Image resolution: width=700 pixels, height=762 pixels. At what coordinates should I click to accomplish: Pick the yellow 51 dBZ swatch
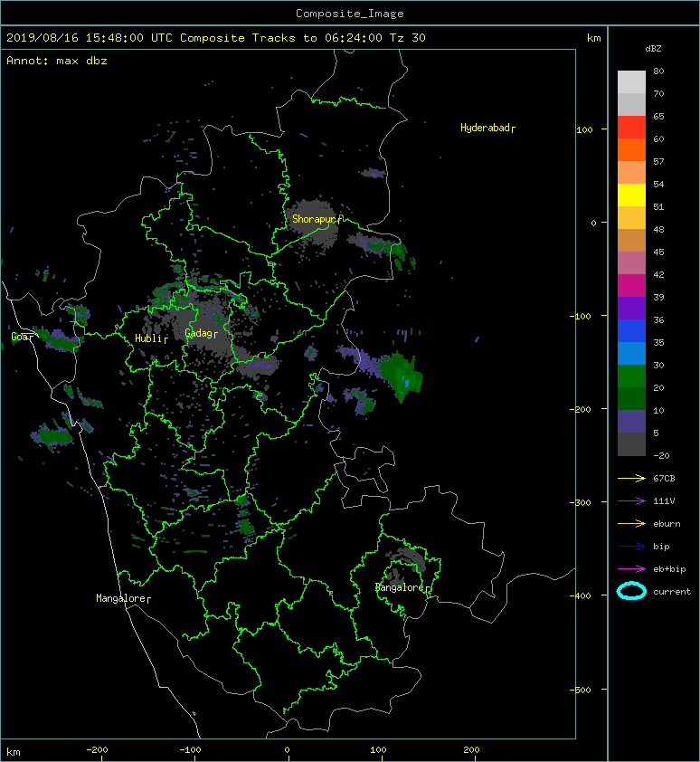coord(631,195)
